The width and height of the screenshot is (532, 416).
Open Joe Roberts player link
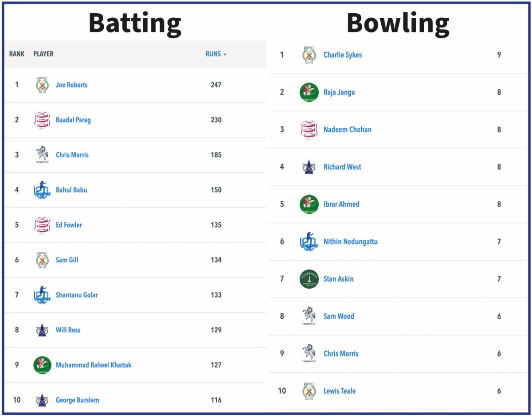[x=71, y=85]
